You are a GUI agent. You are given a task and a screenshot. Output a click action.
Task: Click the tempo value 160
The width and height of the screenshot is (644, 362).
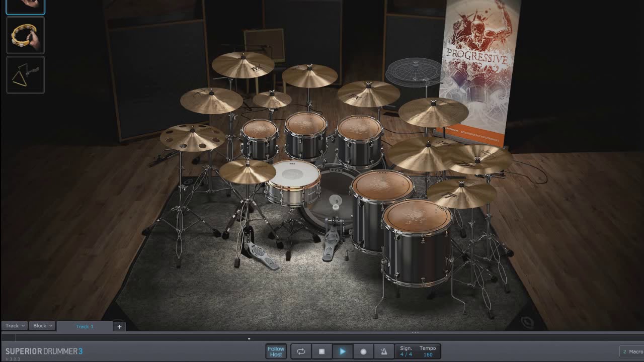click(x=428, y=355)
